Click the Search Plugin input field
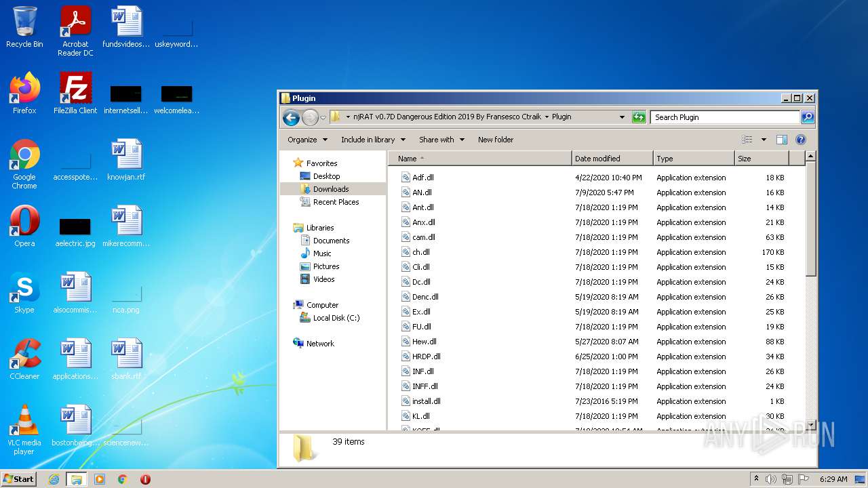 (x=725, y=117)
